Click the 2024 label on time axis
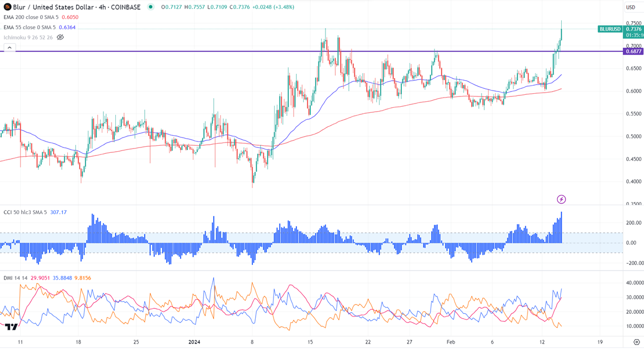The image size is (644, 349). tap(194, 342)
